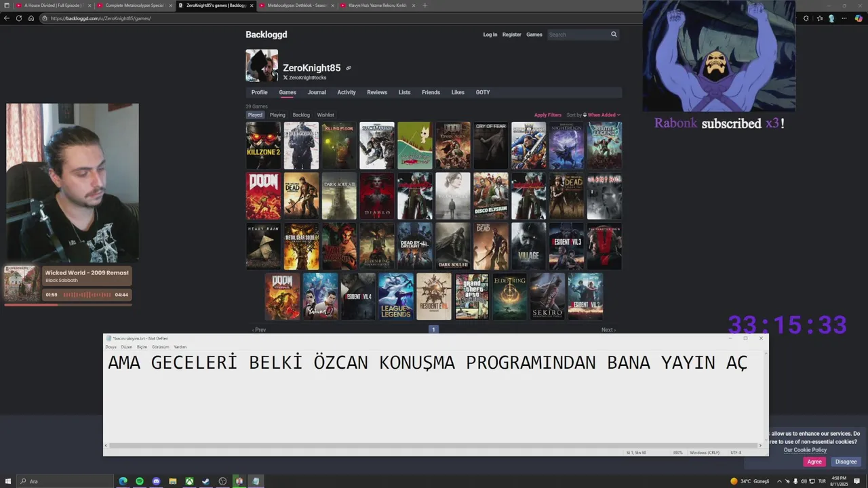This screenshot has height=488, width=868.
Task: Open the League of Legends cover
Action: pyautogui.click(x=396, y=296)
